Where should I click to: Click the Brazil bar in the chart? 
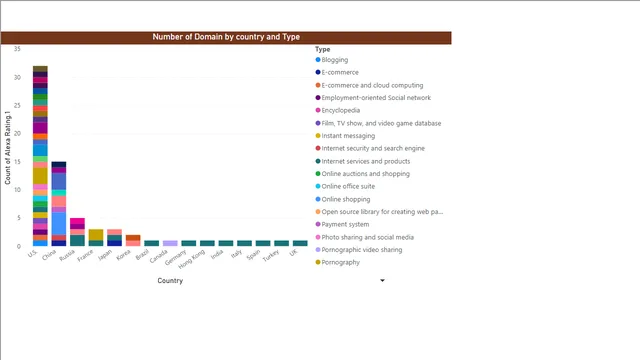[152, 243]
